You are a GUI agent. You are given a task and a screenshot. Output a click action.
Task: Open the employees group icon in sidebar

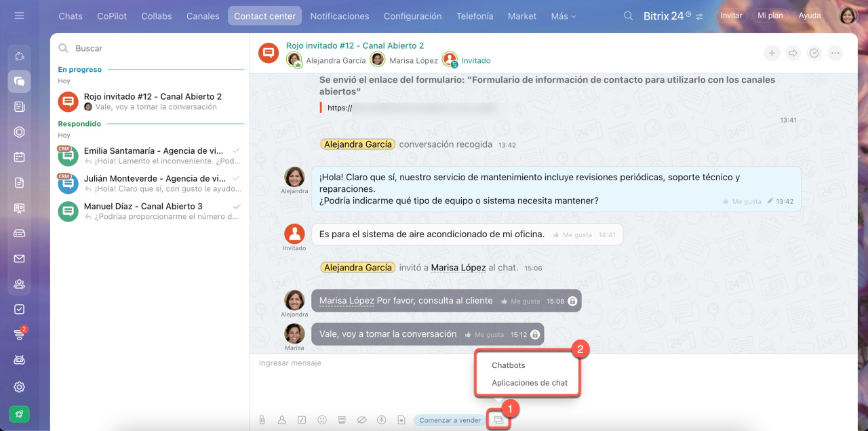coord(19,284)
